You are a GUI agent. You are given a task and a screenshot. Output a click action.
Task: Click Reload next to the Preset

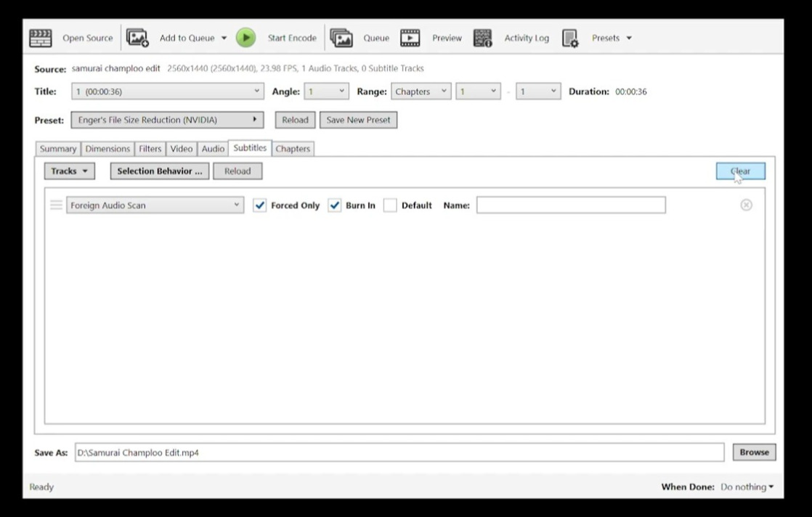(295, 120)
